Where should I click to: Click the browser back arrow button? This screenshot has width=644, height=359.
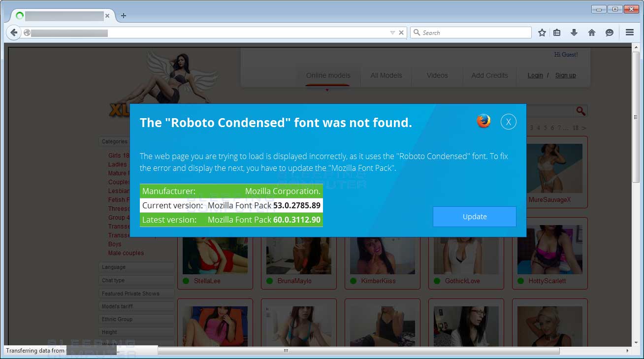pos(14,33)
